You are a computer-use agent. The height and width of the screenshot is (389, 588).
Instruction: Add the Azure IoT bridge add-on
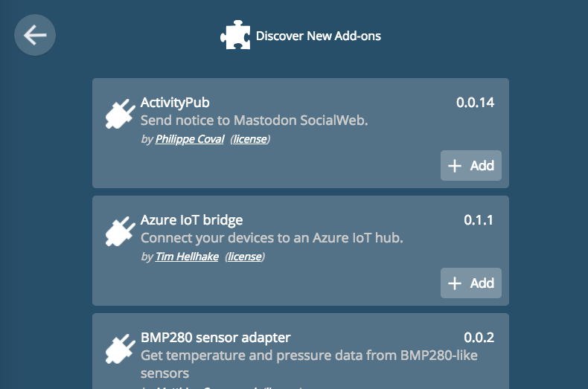click(x=470, y=283)
